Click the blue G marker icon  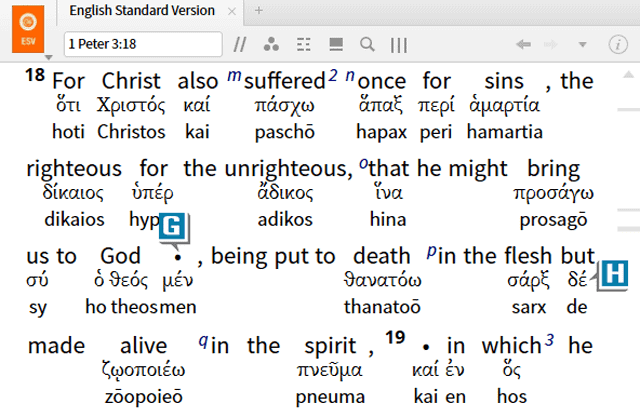(x=173, y=226)
